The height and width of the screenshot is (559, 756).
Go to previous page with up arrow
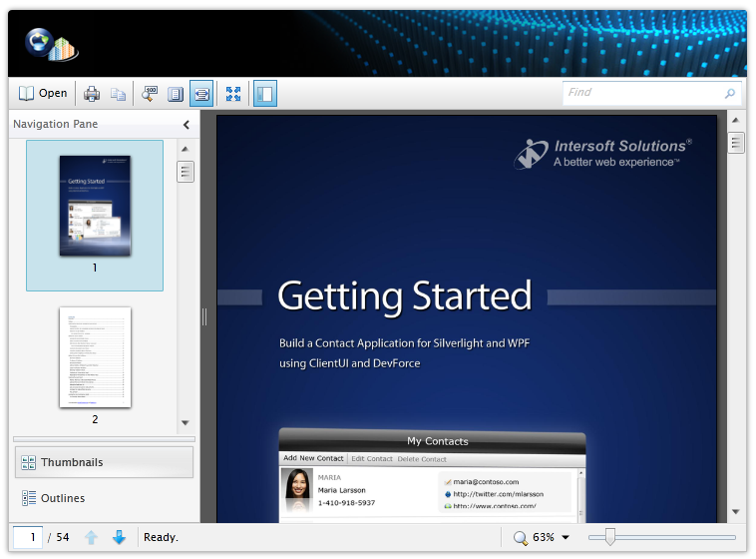tap(91, 537)
